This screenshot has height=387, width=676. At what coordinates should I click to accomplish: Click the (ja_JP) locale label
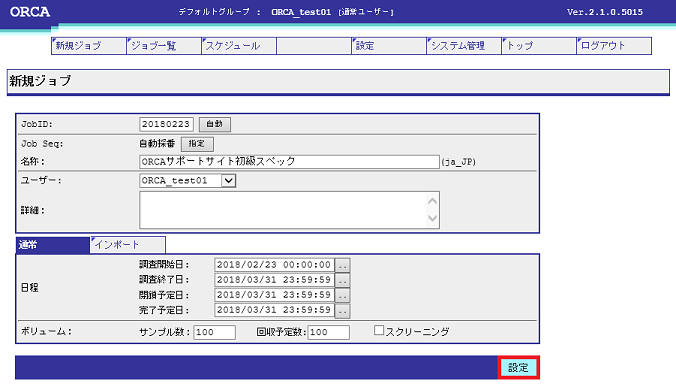coord(459,162)
